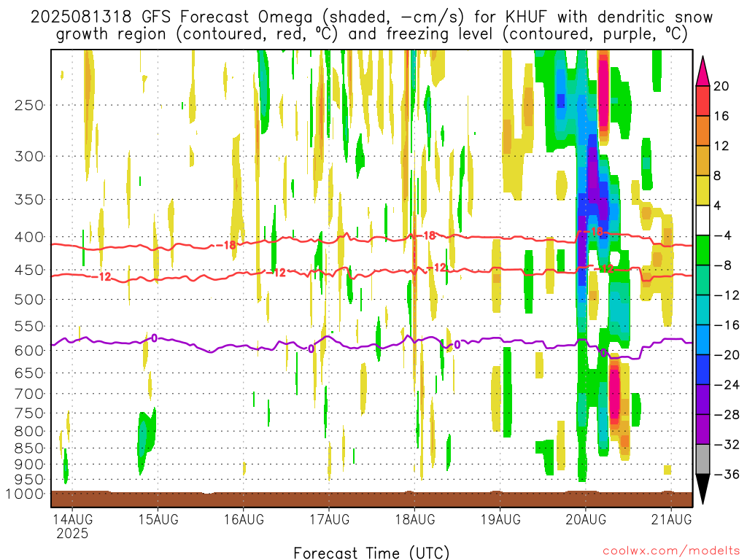Viewport: 747px width, 560px height.
Task: Click the 14AUG 2025 time axis label
Action: pos(72,526)
